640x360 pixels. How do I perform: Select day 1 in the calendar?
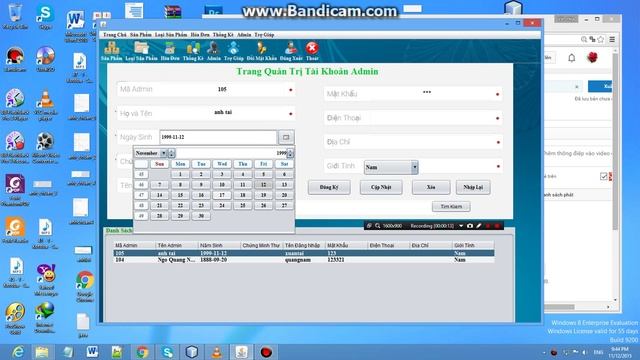[x=180, y=174]
